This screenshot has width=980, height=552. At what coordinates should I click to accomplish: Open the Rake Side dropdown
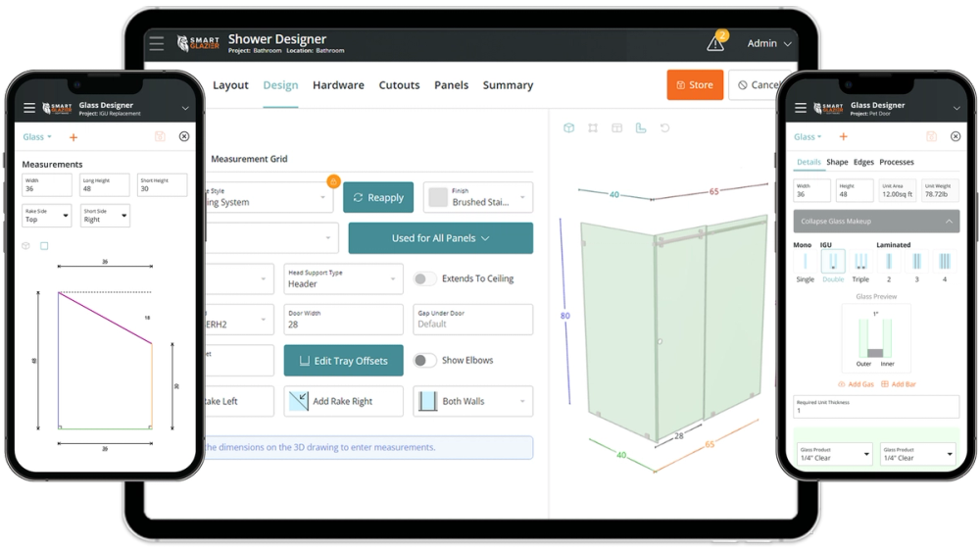point(47,216)
